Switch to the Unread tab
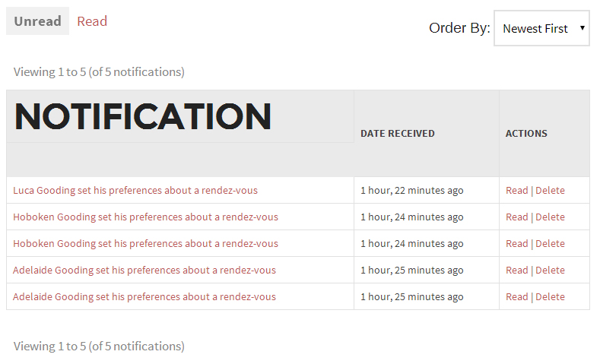Screen dimensions: 600x364 point(37,21)
